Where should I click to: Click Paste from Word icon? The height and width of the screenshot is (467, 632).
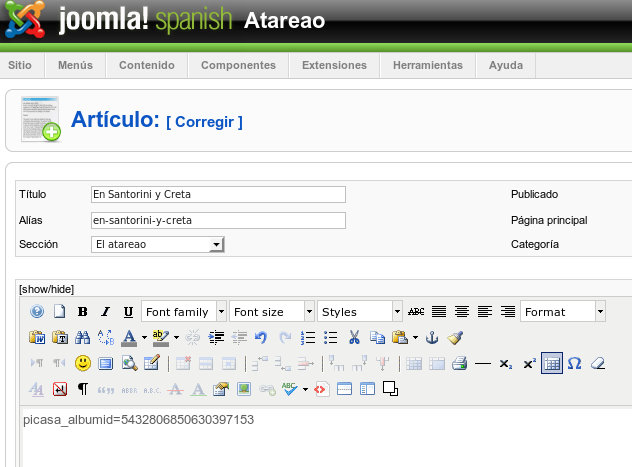(37, 337)
